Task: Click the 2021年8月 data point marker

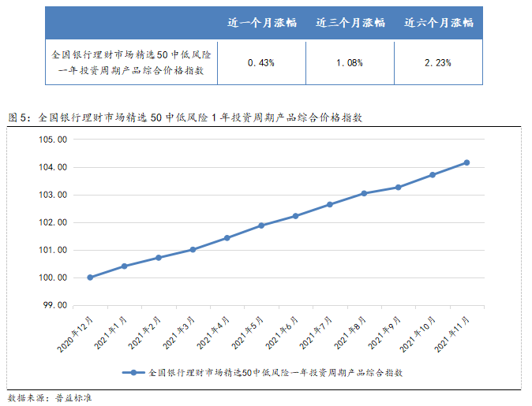Action: (x=364, y=193)
